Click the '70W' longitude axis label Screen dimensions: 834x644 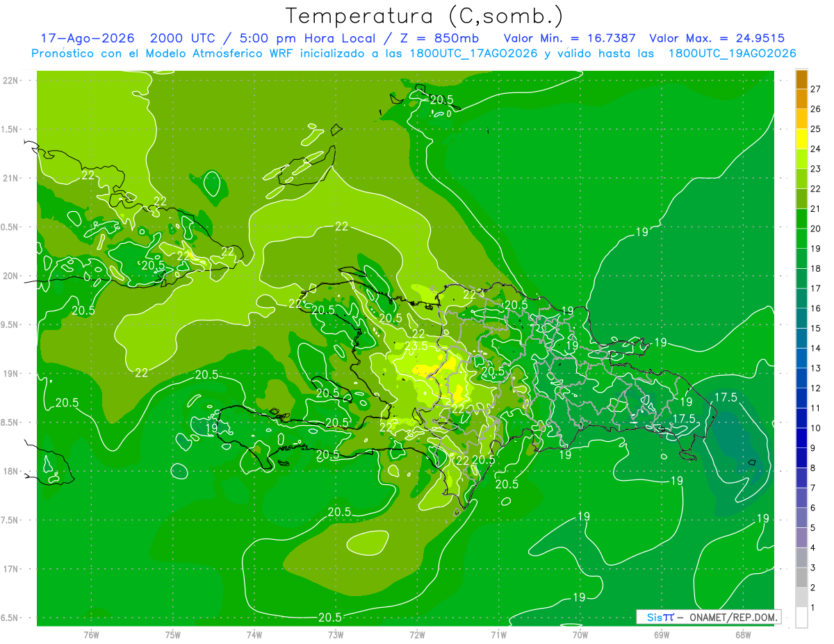tap(580, 634)
